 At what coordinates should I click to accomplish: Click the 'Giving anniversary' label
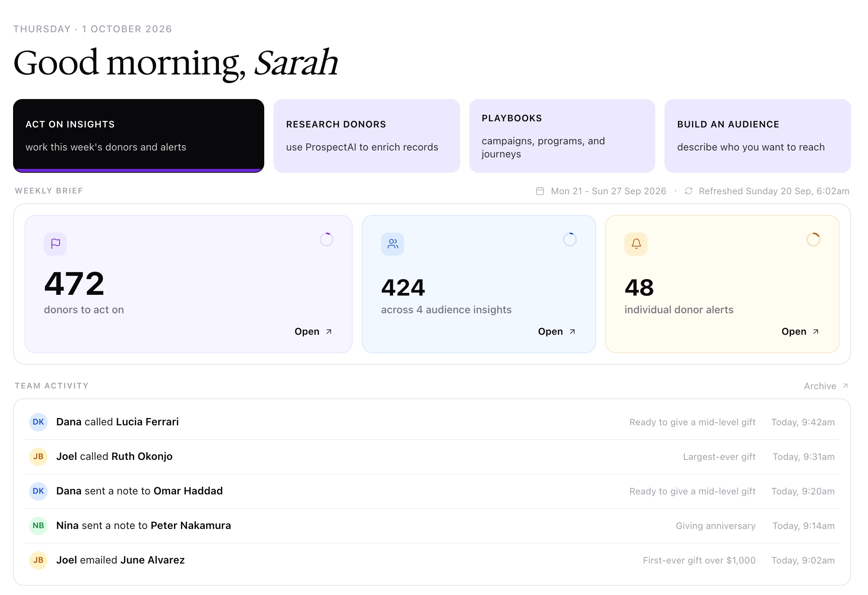(x=716, y=526)
